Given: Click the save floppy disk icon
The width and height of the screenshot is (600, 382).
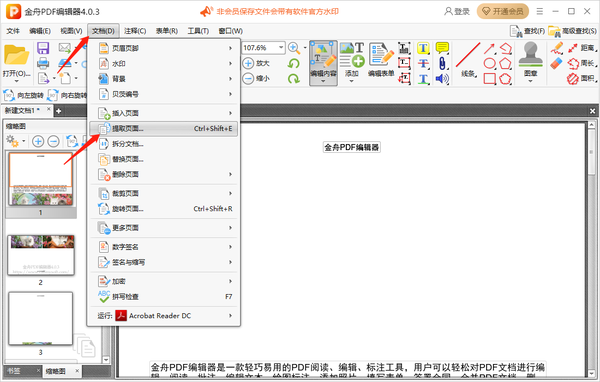Looking at the screenshot, I should [43, 48].
